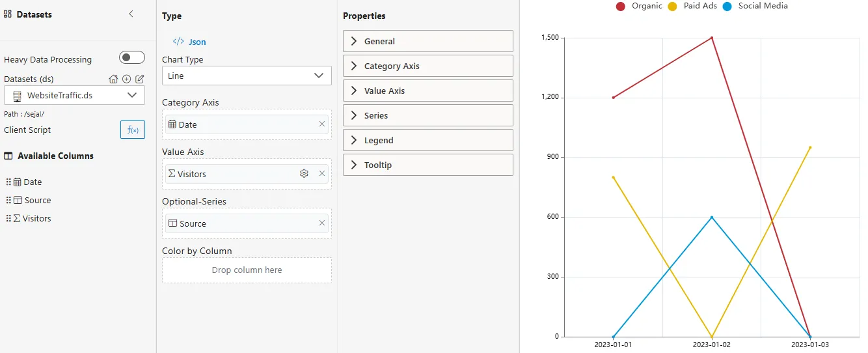Click the edit dataset pencil icon

point(139,79)
